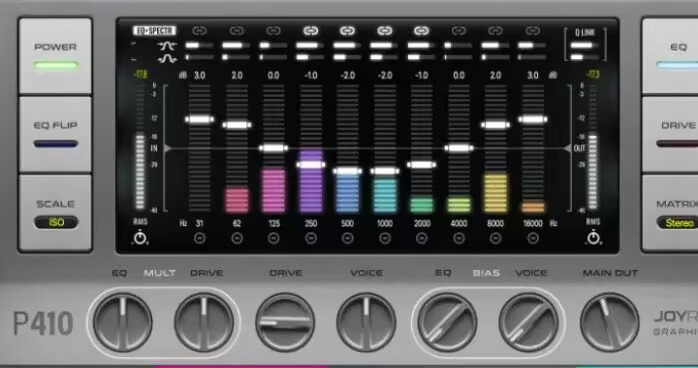Viewport: 698px width, 368px height.
Task: Click the upper small slider above the 500 Hz band
Action: click(x=348, y=45)
